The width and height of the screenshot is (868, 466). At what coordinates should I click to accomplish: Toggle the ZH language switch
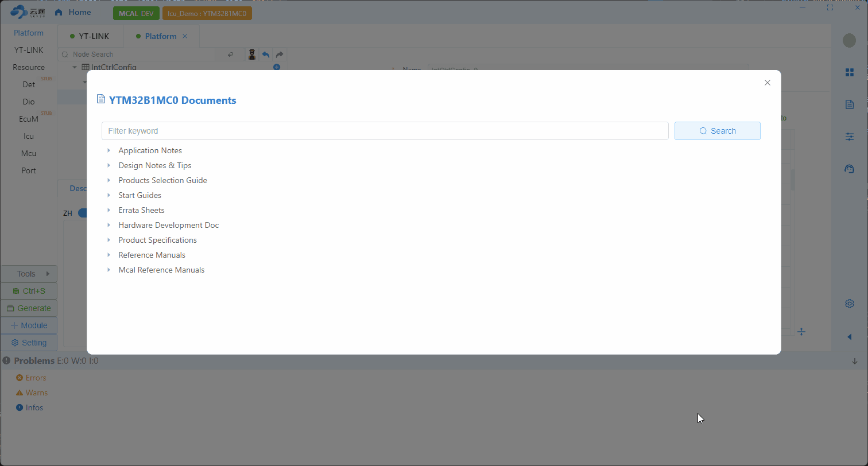(x=83, y=213)
